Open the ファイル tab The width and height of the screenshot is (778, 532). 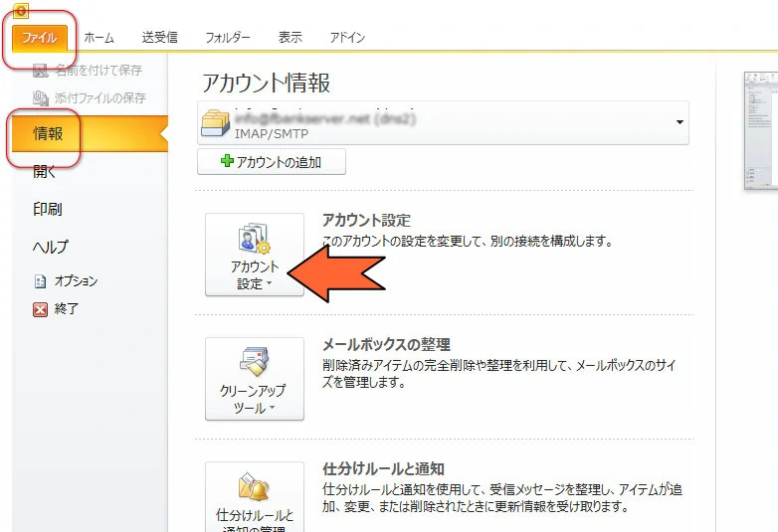40,38
